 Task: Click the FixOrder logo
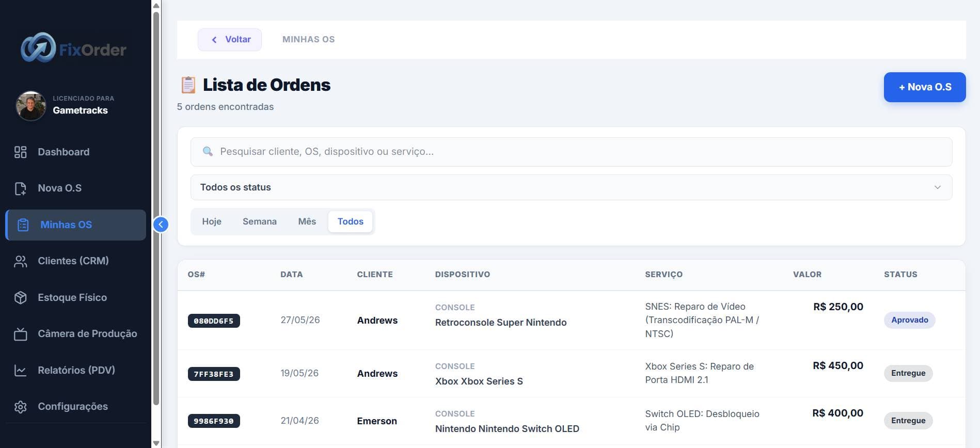coord(74,48)
